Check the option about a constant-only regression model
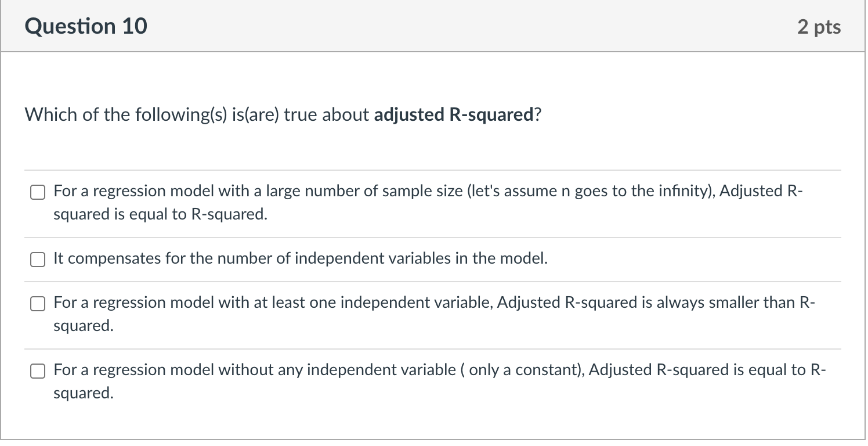The height and width of the screenshot is (446, 868). [x=37, y=371]
